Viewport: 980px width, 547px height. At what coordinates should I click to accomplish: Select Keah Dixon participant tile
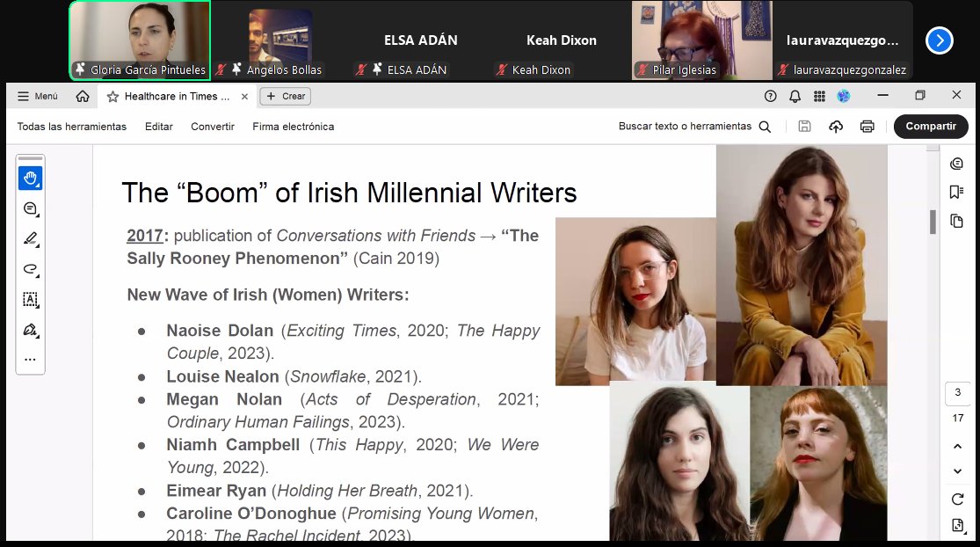point(562,40)
